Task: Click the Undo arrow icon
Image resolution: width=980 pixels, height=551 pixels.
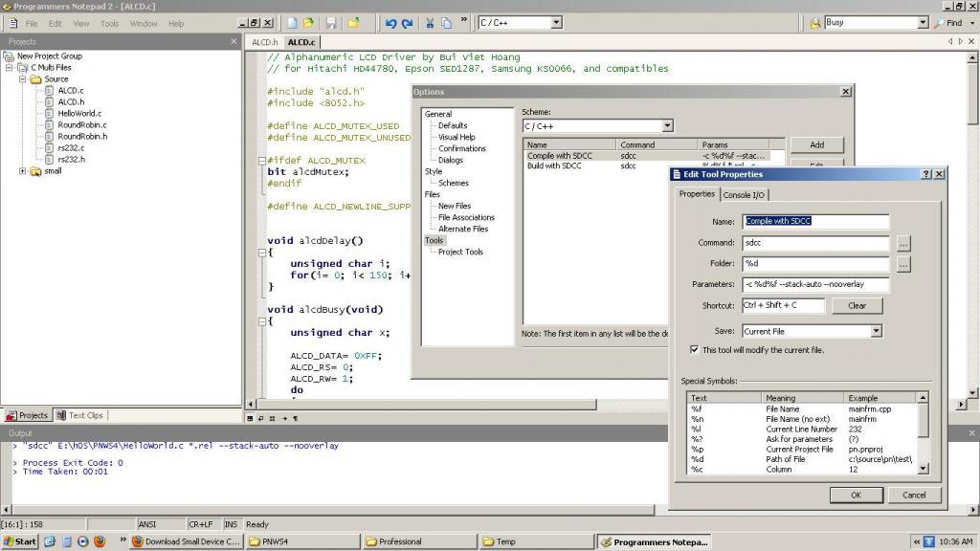Action: click(390, 23)
